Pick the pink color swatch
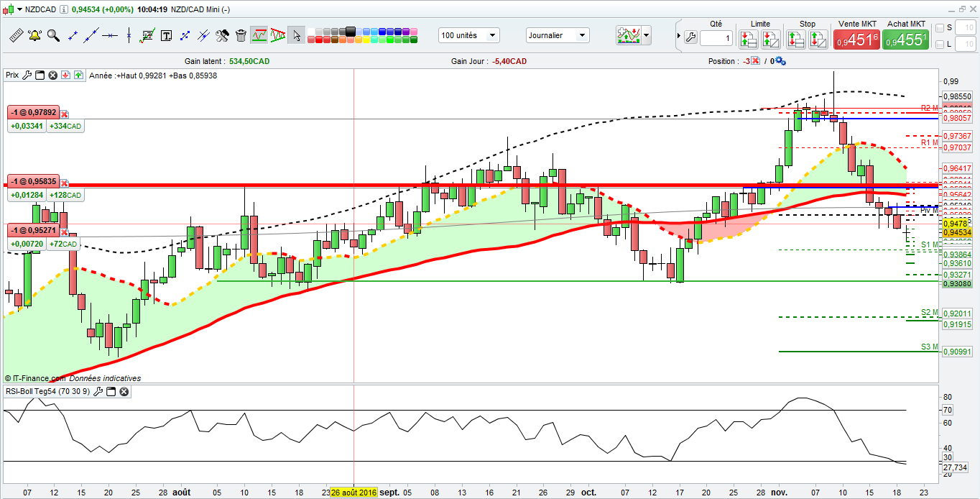980x499 pixels. [413, 31]
